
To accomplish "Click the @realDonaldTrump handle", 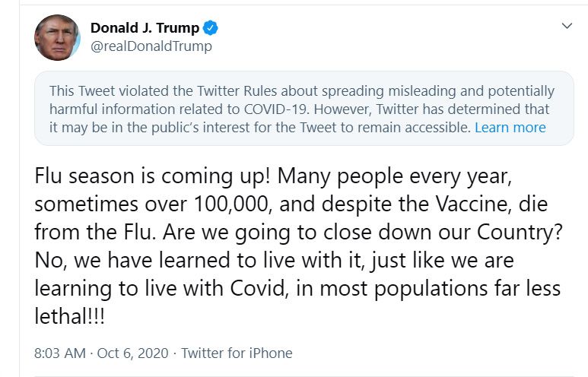I will pos(151,46).
